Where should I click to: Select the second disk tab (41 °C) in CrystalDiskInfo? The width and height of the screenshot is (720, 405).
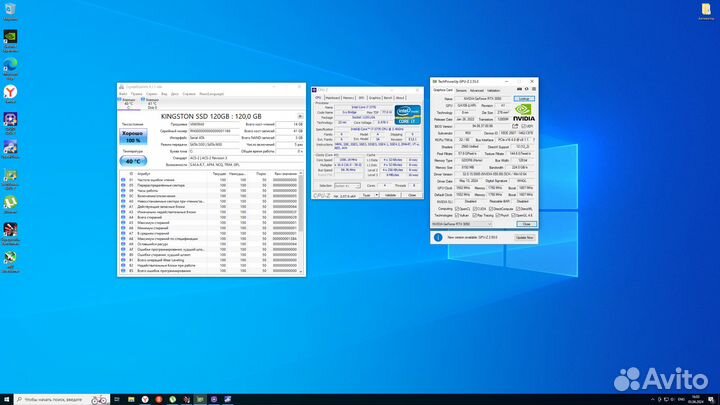tap(152, 103)
